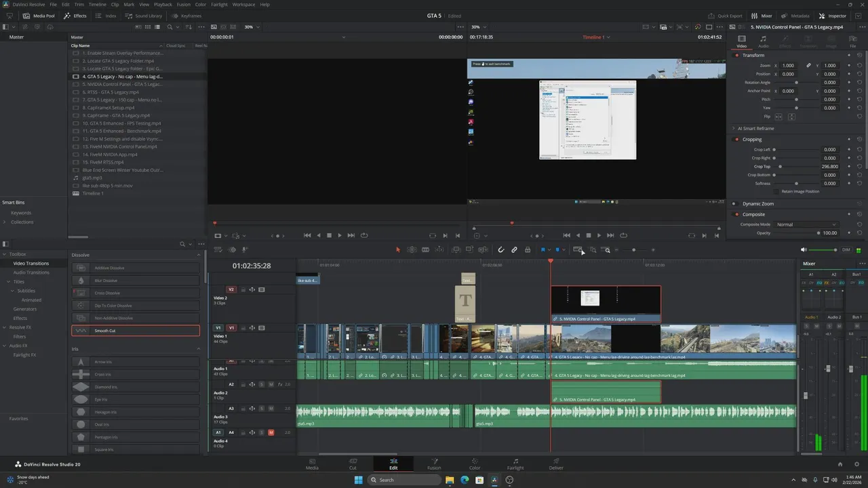Click the blue Marker icon in timeline toolbar
868x488 pixels.
tap(557, 250)
